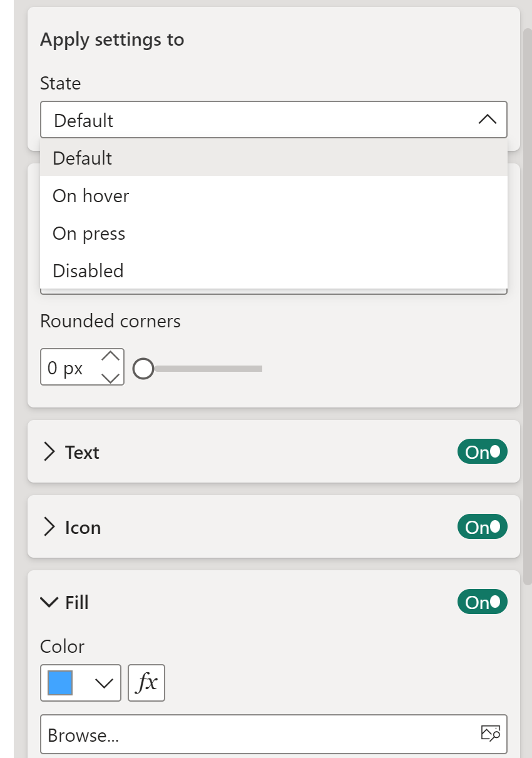Choose the On hover state

tap(91, 196)
